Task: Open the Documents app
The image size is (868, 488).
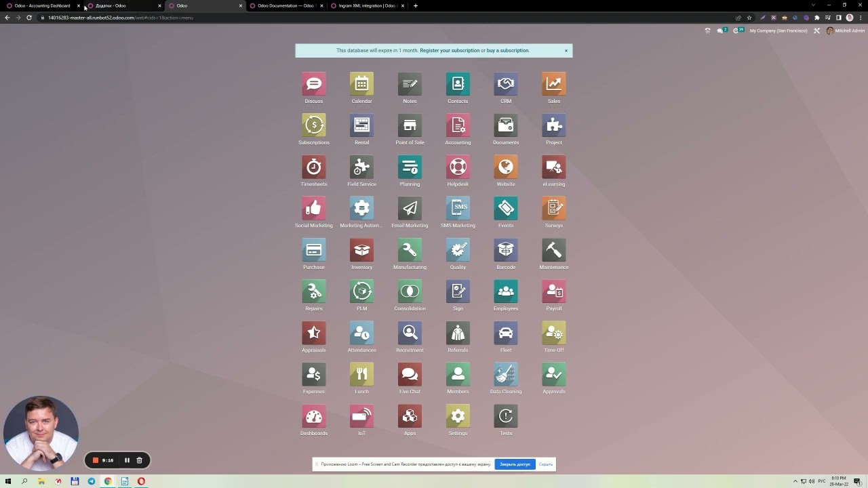Action: click(506, 125)
